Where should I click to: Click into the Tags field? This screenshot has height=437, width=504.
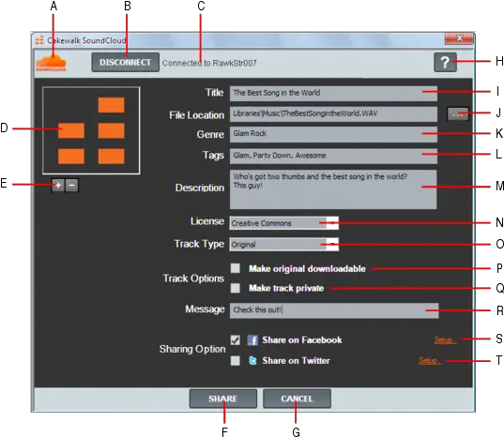[x=333, y=156]
